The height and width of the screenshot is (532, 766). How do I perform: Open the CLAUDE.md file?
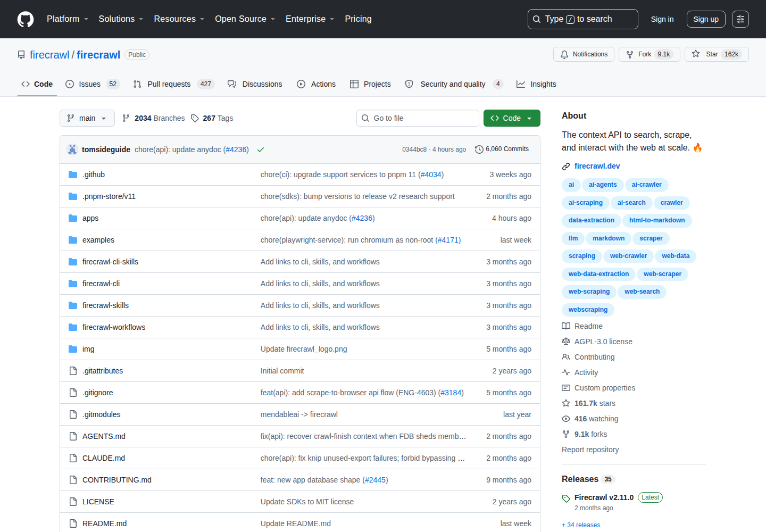[104, 458]
